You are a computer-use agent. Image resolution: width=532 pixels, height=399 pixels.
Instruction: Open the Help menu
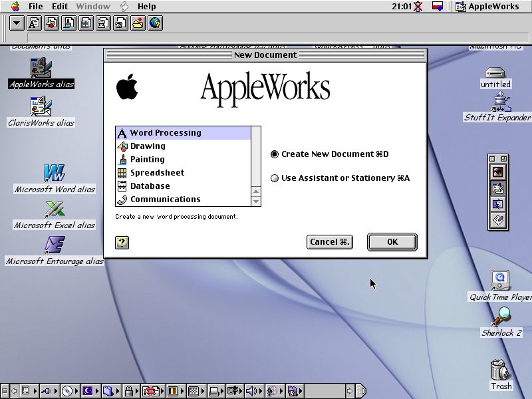pyautogui.click(x=146, y=7)
